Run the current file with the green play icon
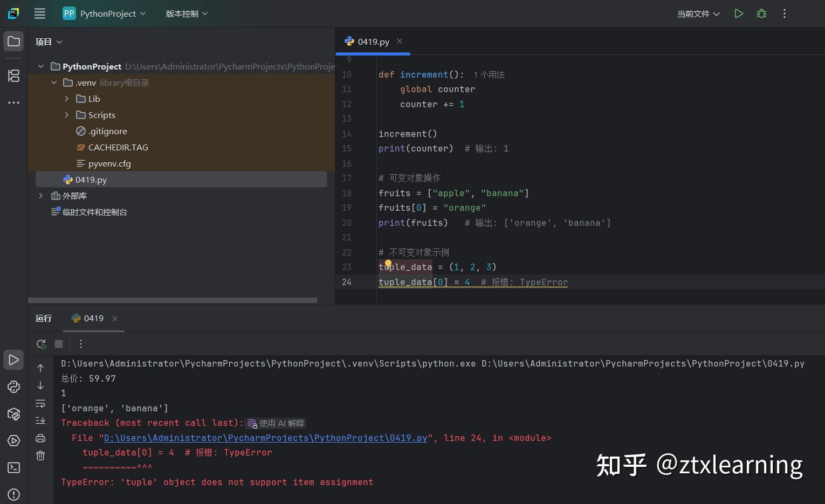825x504 pixels. [x=739, y=13]
